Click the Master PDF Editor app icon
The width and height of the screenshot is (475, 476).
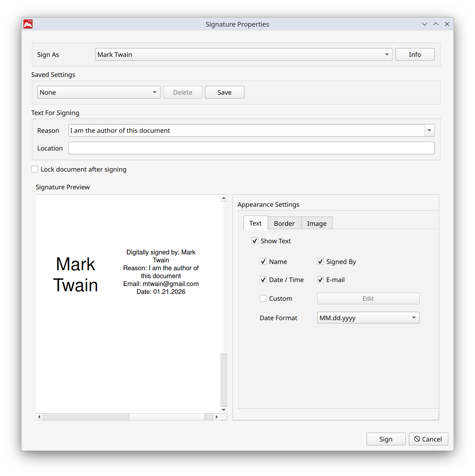coord(28,24)
